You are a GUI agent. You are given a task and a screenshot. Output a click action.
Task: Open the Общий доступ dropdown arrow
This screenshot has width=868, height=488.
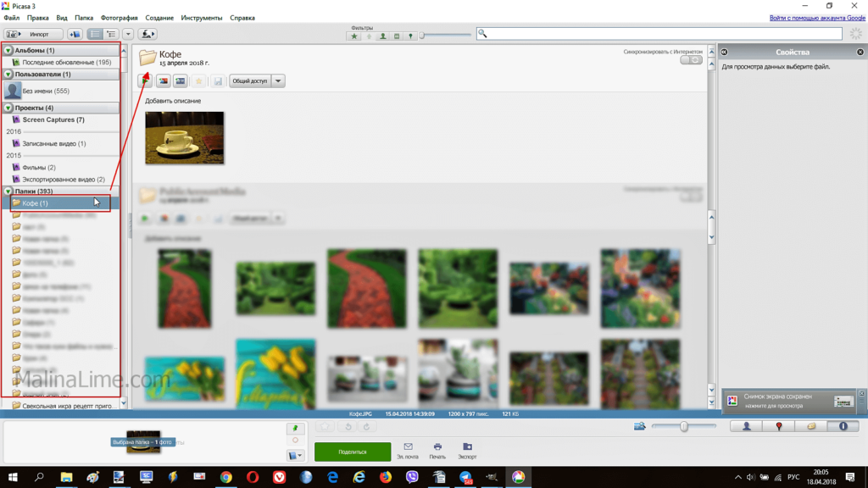coord(278,81)
